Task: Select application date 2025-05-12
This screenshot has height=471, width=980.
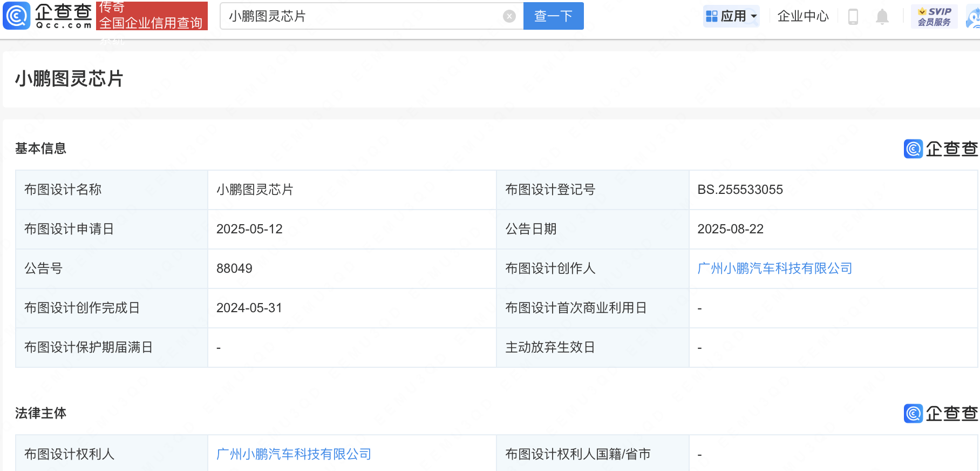Action: [249, 229]
